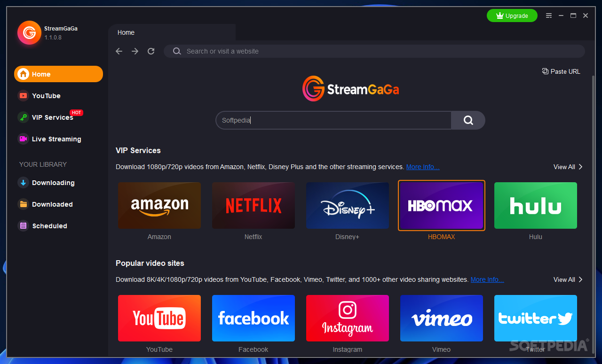
Task: Click the HOT badge on VIP Services
Action: pyautogui.click(x=76, y=113)
